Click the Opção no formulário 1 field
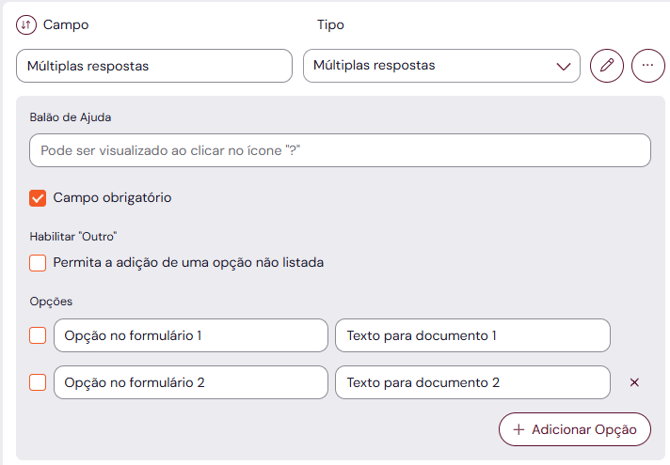Viewport: 670px width, 465px height. click(x=190, y=336)
